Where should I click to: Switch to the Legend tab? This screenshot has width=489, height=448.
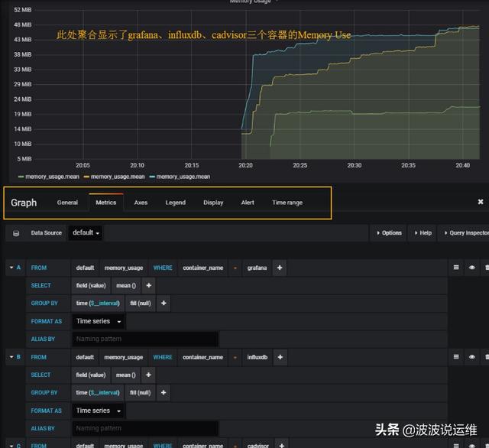click(175, 203)
